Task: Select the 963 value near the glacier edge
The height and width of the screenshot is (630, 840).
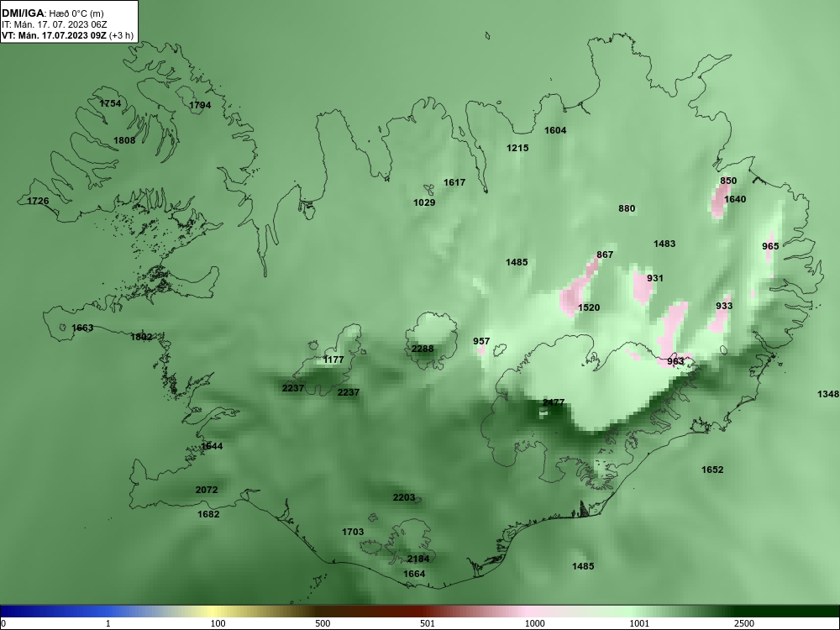Action: click(x=675, y=361)
